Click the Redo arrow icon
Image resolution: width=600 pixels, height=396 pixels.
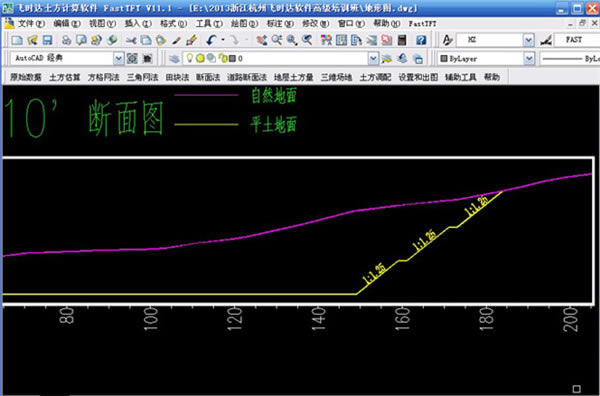(234, 40)
